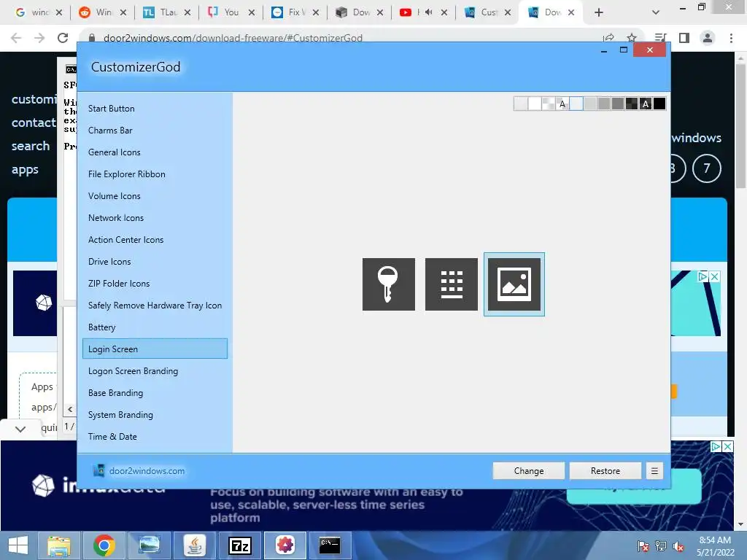Click the contact link on the webpage

(x=34, y=122)
